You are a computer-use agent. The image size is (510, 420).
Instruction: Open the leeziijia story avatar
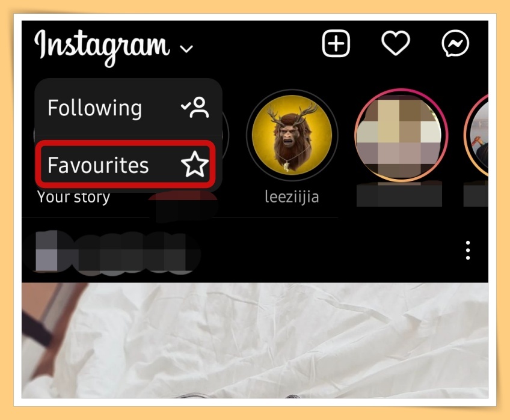(x=292, y=134)
